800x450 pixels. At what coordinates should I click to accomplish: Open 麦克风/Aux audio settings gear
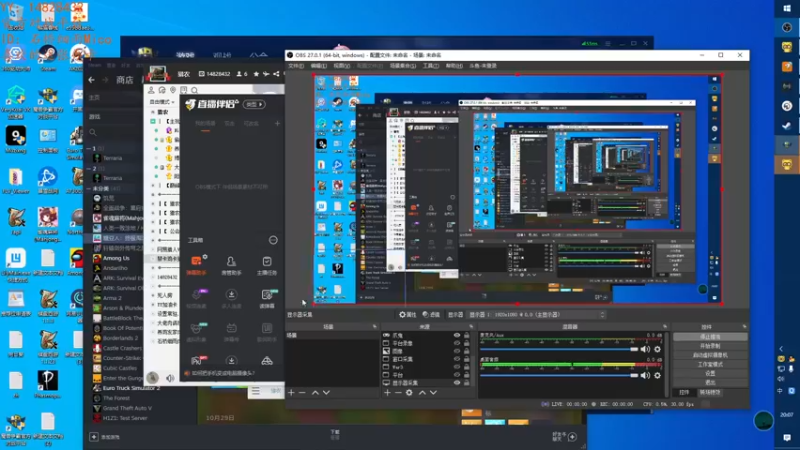pos(658,349)
